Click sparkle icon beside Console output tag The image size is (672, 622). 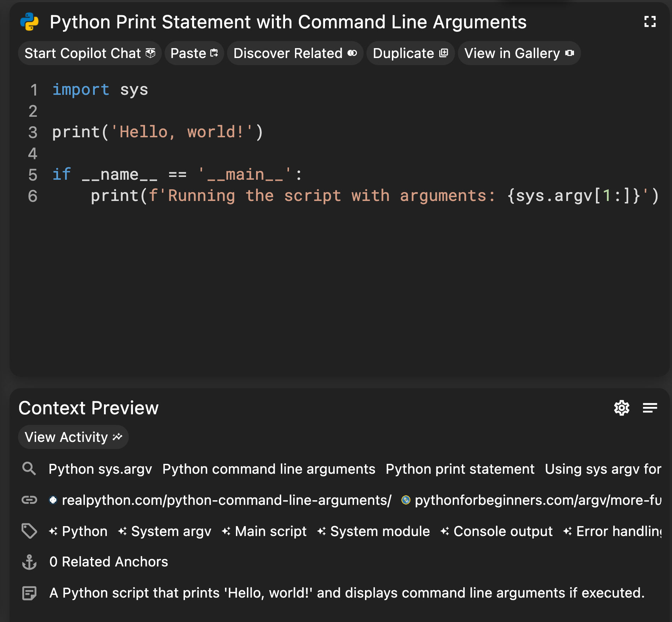pos(445,531)
